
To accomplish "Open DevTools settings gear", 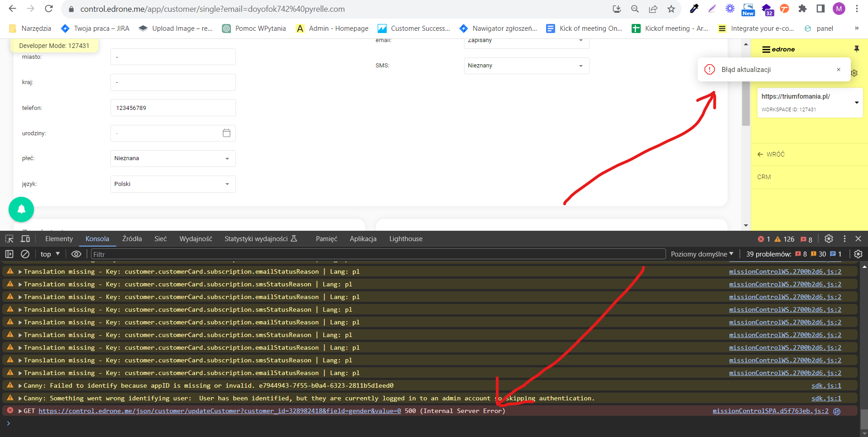I will tap(829, 239).
